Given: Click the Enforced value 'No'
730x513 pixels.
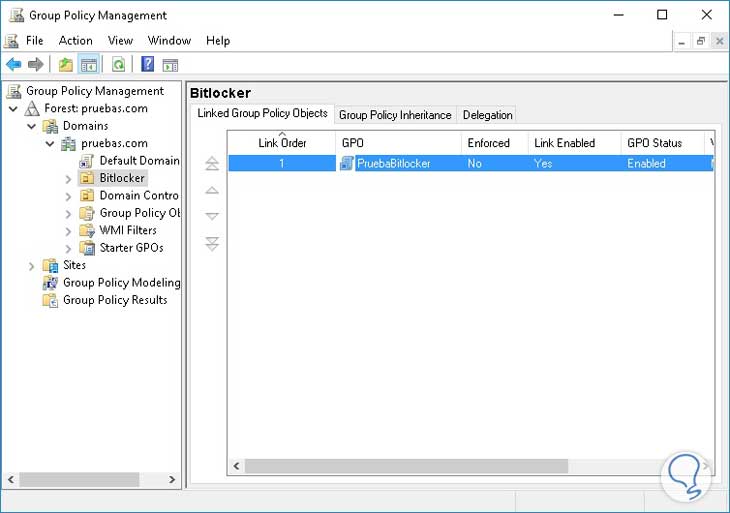Looking at the screenshot, I should 474,163.
